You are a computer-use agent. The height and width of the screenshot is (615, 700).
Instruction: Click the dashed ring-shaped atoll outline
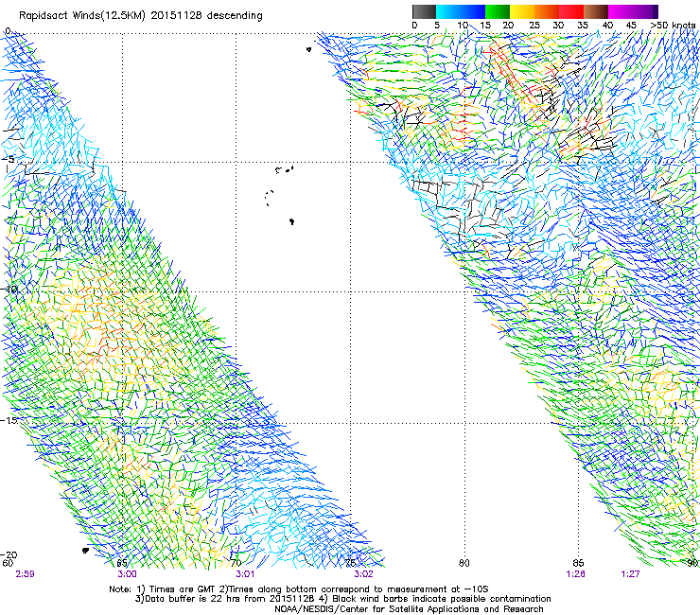[x=269, y=198]
